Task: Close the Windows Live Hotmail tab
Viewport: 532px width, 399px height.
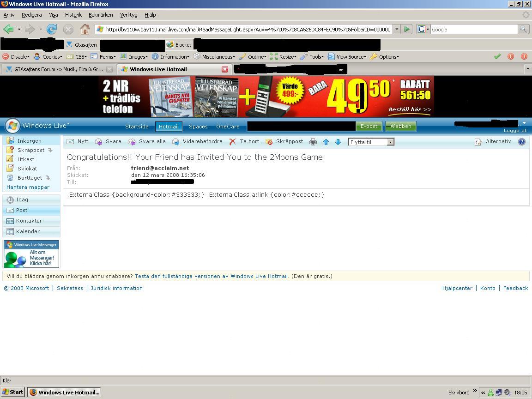Action: tap(225, 69)
